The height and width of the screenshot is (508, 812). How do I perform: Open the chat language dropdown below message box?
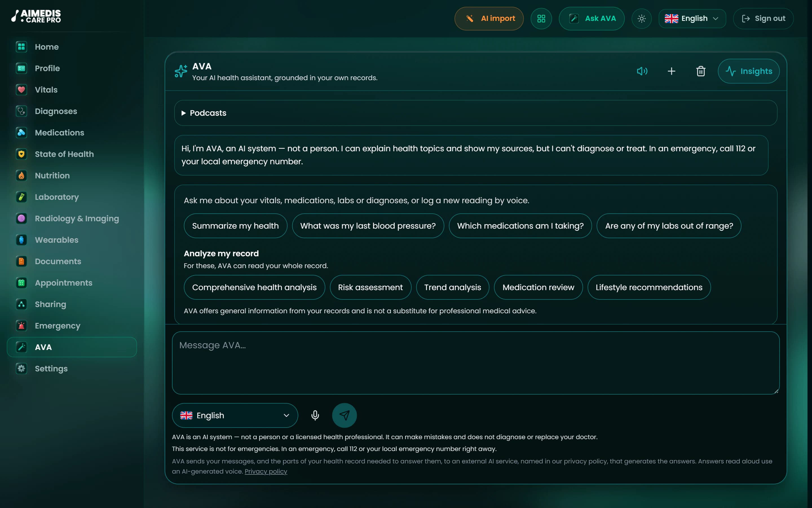click(x=235, y=415)
